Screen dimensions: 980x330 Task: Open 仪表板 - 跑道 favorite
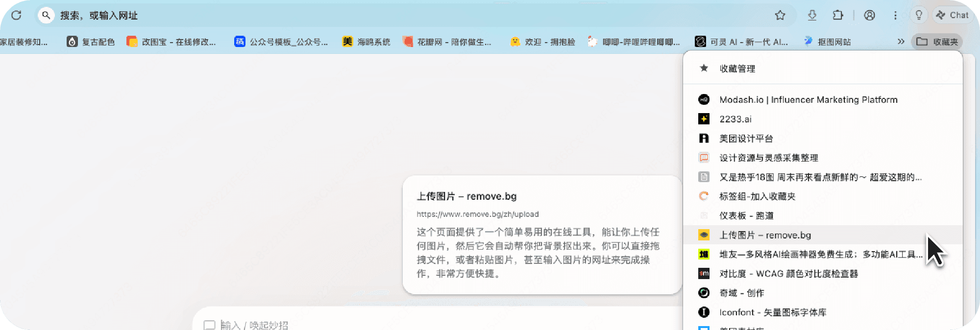pos(823,216)
